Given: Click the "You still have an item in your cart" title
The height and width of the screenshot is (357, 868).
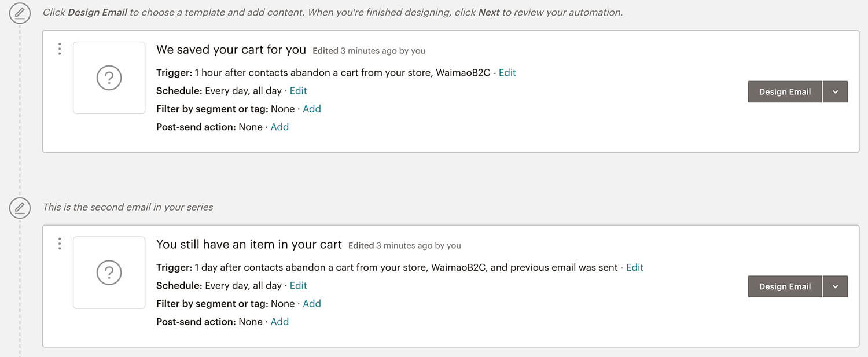Looking at the screenshot, I should coord(249,245).
